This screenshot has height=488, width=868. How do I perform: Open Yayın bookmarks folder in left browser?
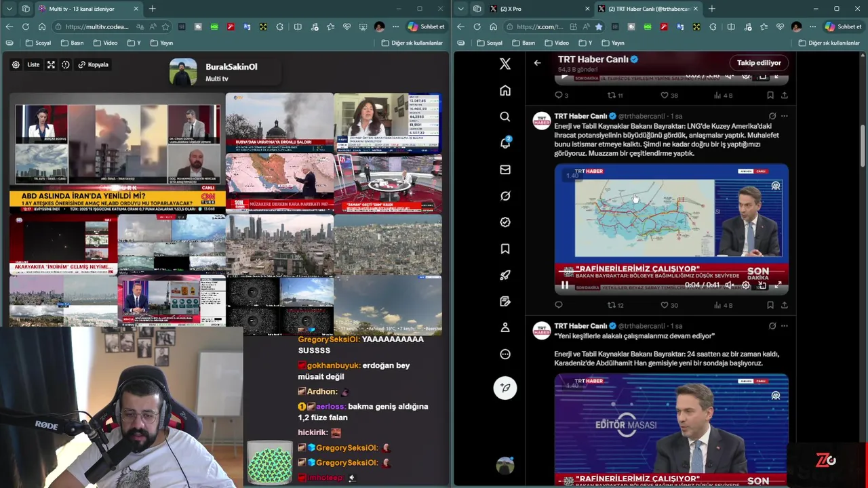point(161,43)
